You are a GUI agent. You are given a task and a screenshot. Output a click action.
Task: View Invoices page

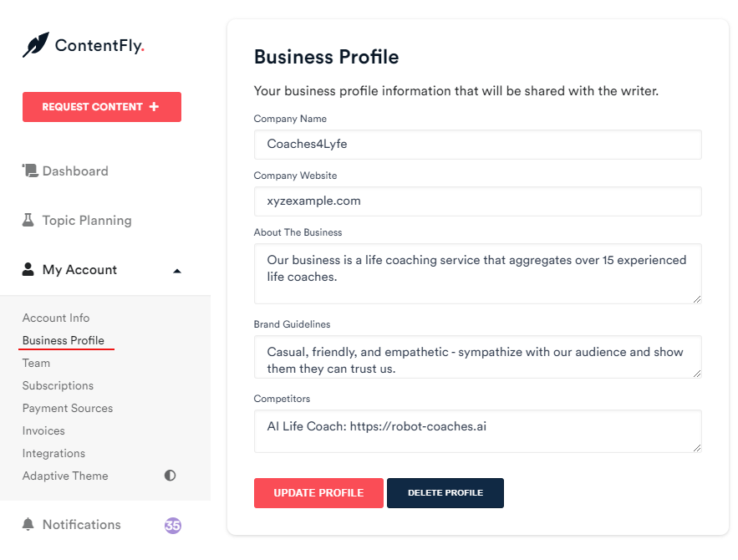coord(43,430)
